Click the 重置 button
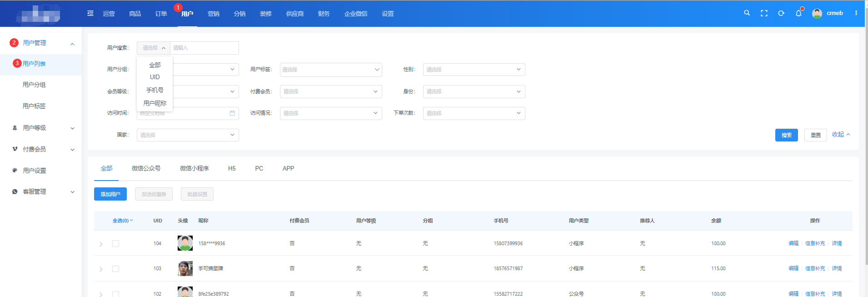 click(x=816, y=135)
